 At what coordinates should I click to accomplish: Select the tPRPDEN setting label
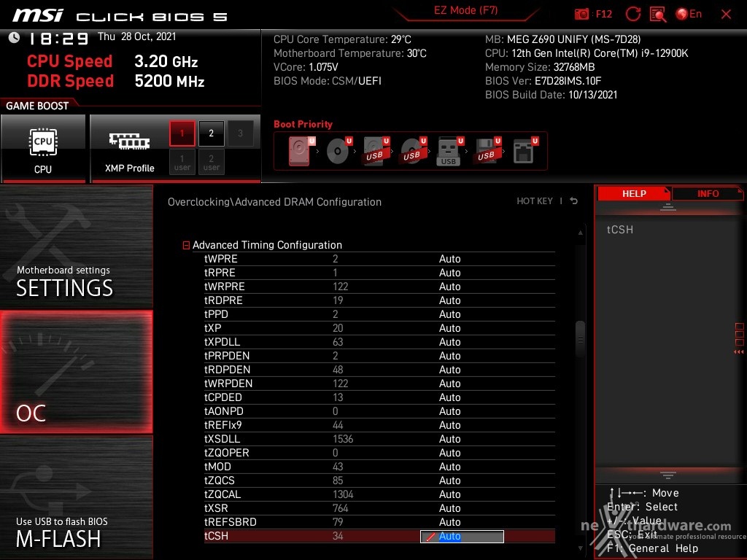coord(227,356)
